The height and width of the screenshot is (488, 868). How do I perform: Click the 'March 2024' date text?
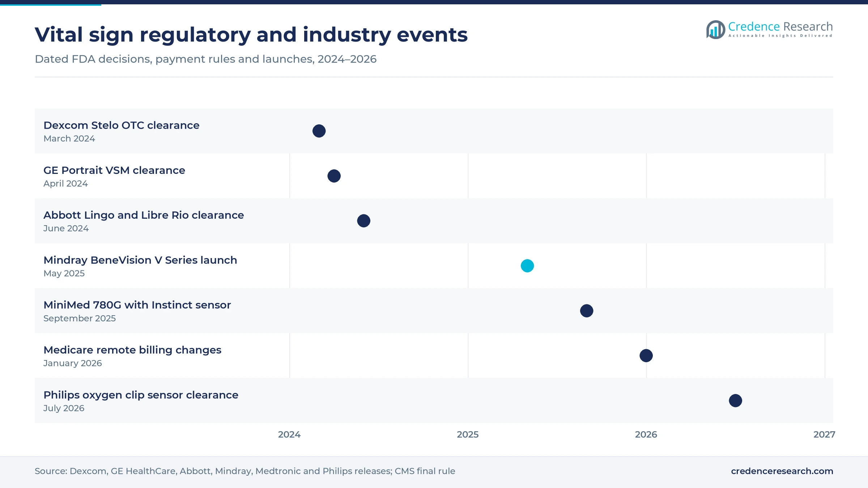click(69, 138)
